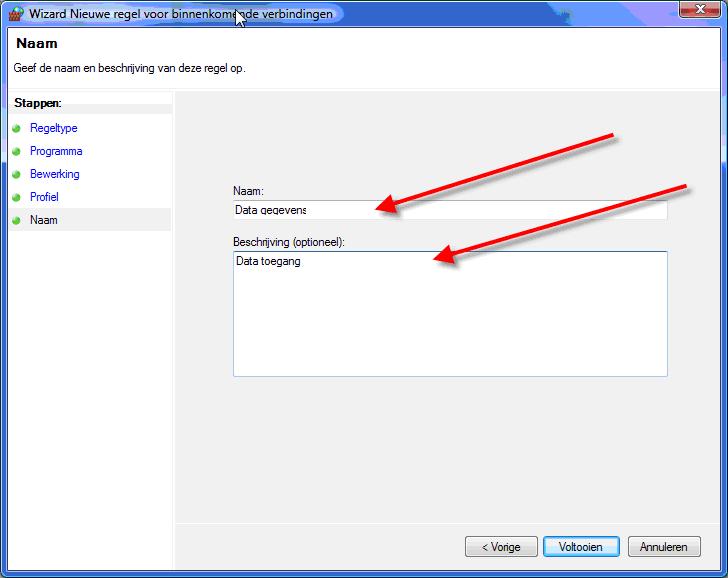The image size is (728, 578).
Task: Go to the Programma step
Action: 56,151
